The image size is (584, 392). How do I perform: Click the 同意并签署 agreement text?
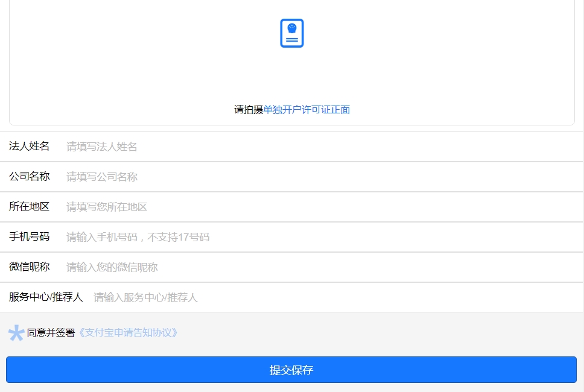51,333
